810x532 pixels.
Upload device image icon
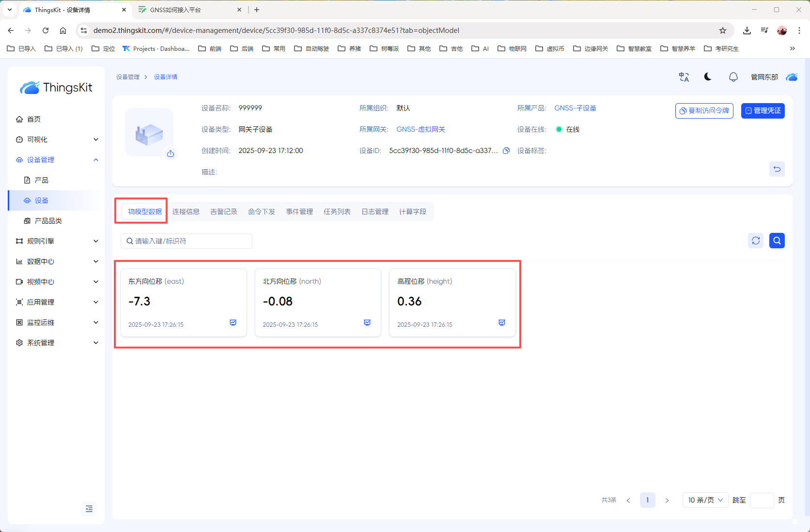[171, 153]
